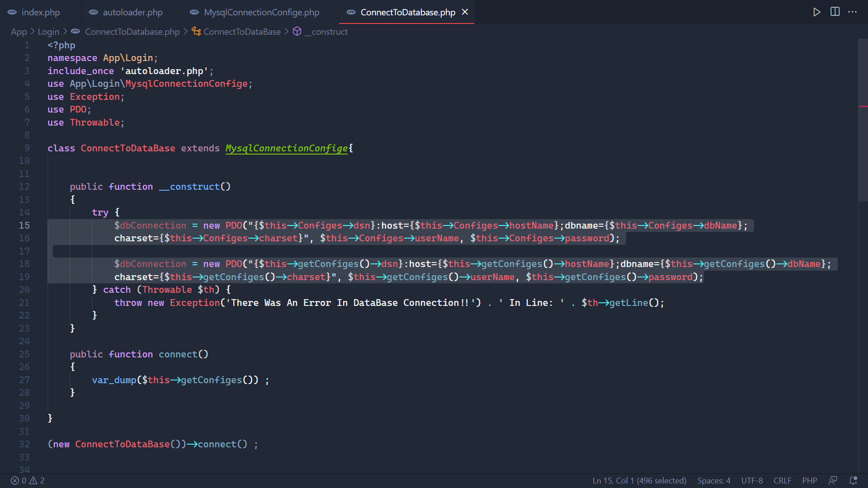Change language mode via PHP indicator
The image size is (868, 488).
tap(809, 481)
